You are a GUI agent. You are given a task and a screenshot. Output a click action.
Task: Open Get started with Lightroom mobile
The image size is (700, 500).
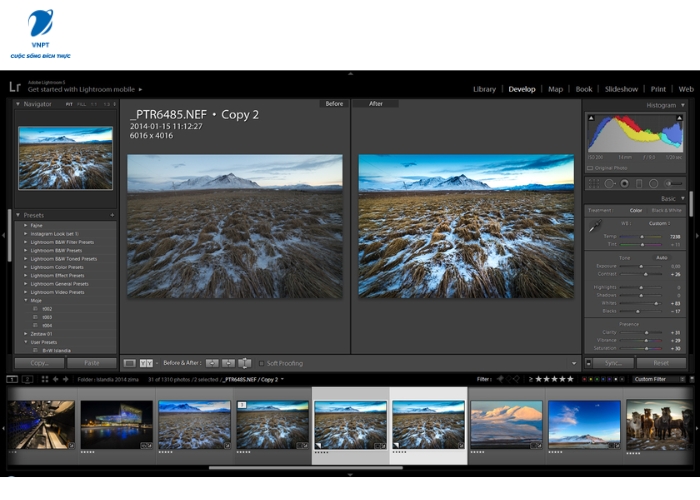point(85,90)
